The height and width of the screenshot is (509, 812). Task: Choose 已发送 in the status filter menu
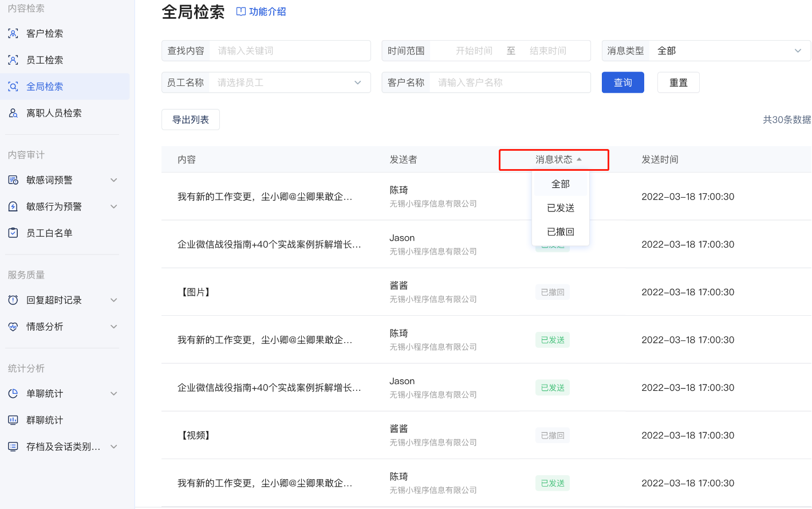561,207
